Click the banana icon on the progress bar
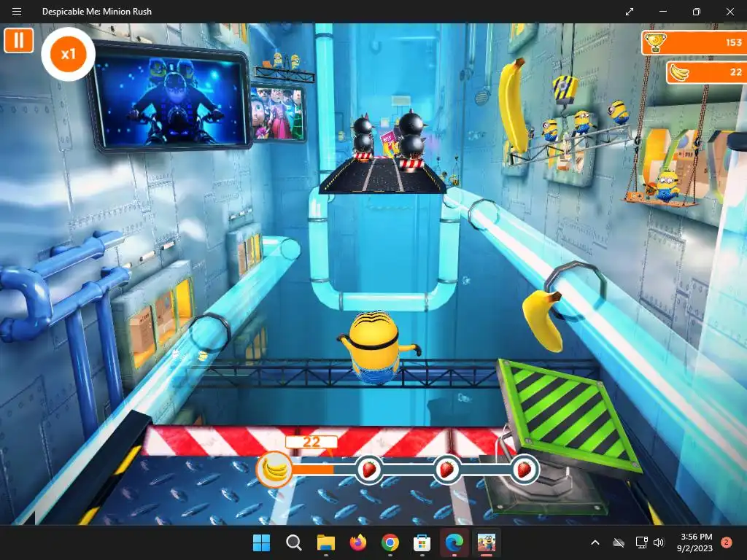Image resolution: width=747 pixels, height=560 pixels. click(274, 470)
